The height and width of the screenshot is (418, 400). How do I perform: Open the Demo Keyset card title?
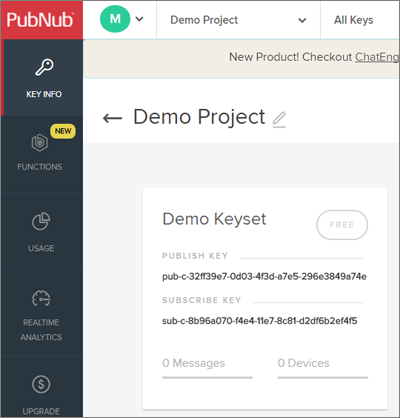[x=214, y=219]
